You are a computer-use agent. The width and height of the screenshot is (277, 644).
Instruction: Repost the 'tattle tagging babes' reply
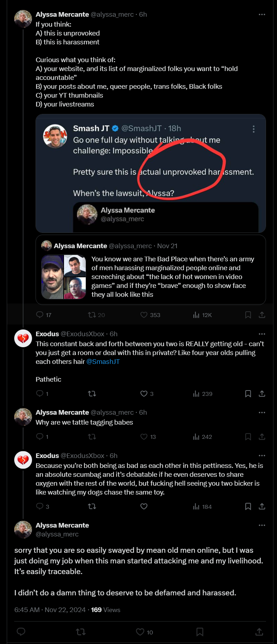[x=92, y=437]
